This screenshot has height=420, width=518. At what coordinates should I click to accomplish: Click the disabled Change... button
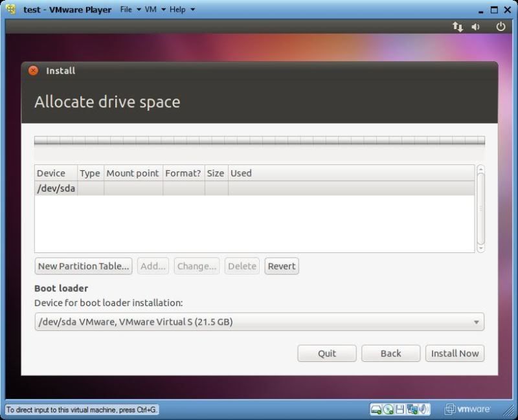(x=197, y=266)
